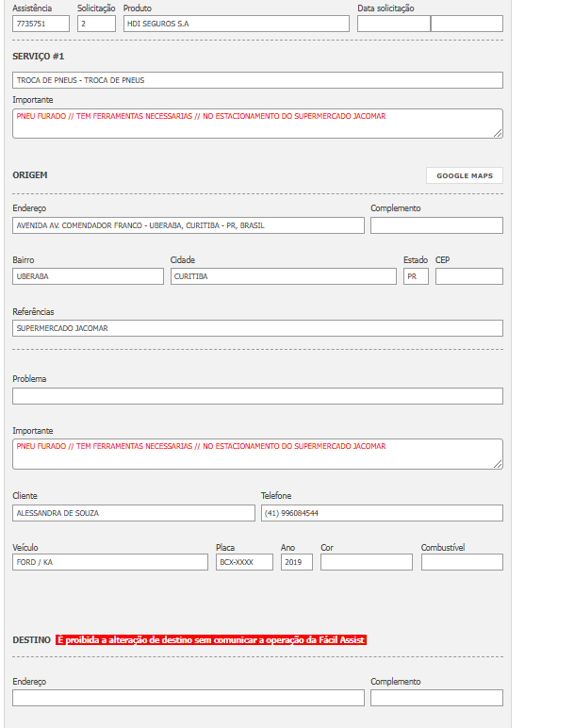This screenshot has height=728, width=574.
Task: Select the Telefone field
Action: [x=382, y=513]
